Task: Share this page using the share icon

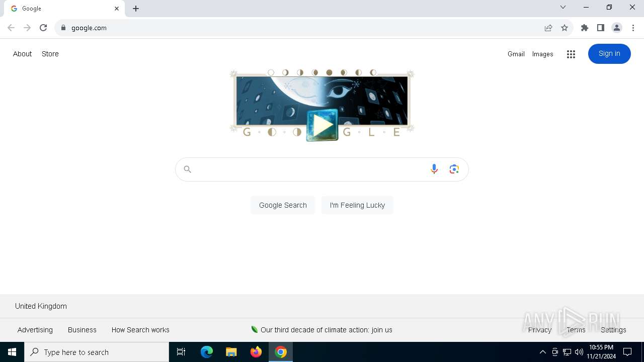Action: (x=548, y=28)
